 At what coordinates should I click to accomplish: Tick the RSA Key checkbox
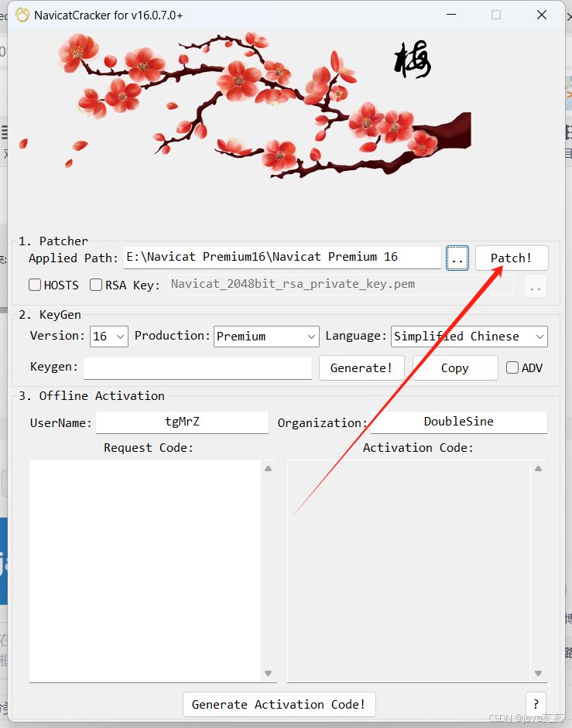(x=96, y=285)
